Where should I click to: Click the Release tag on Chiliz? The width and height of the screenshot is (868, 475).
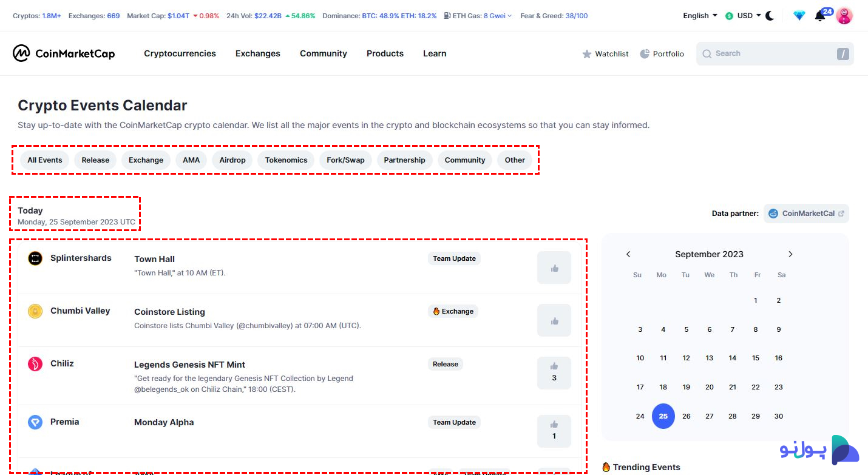coord(446,364)
